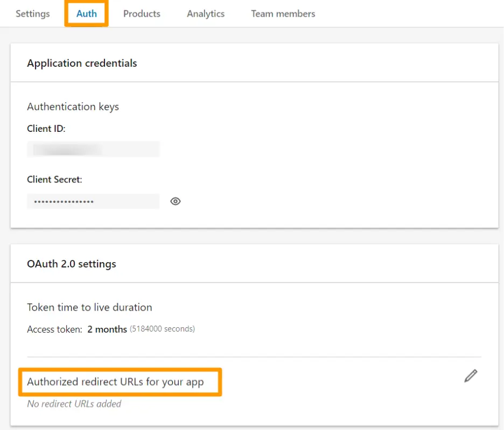The image size is (504, 430).
Task: Click the Access token label
Action: [x=54, y=329]
